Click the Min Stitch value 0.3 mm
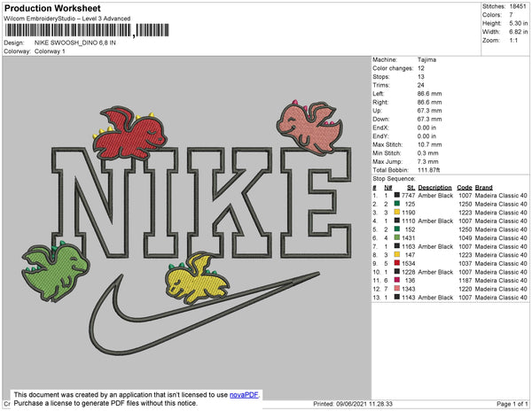Viewport: 532px width, 411px height. (428, 153)
